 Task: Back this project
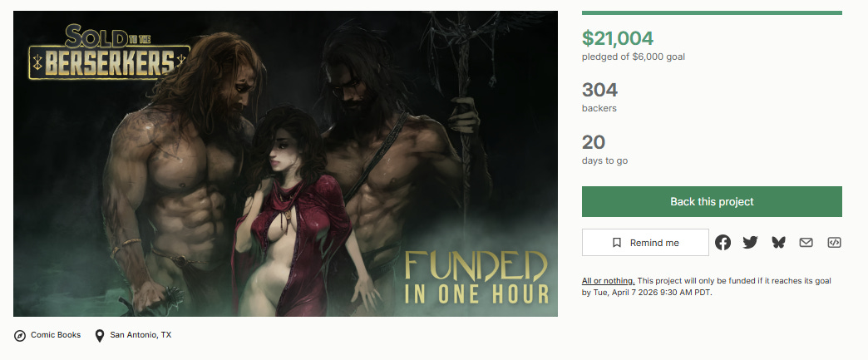pos(712,201)
